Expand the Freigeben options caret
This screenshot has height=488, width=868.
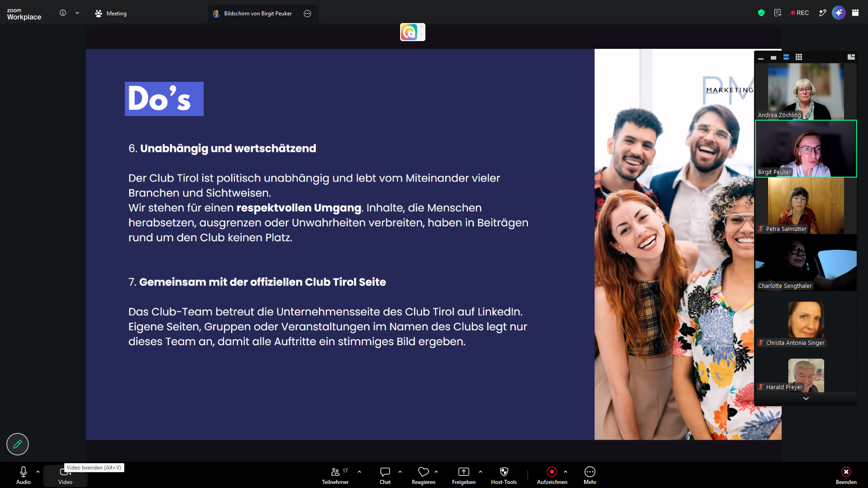pyautogui.click(x=481, y=472)
